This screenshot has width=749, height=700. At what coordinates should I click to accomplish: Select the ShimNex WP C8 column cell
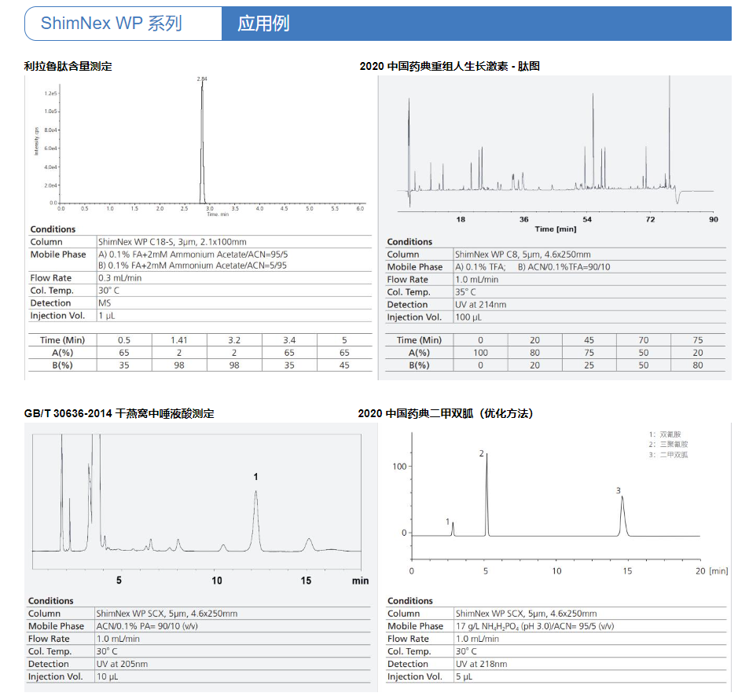(523, 255)
